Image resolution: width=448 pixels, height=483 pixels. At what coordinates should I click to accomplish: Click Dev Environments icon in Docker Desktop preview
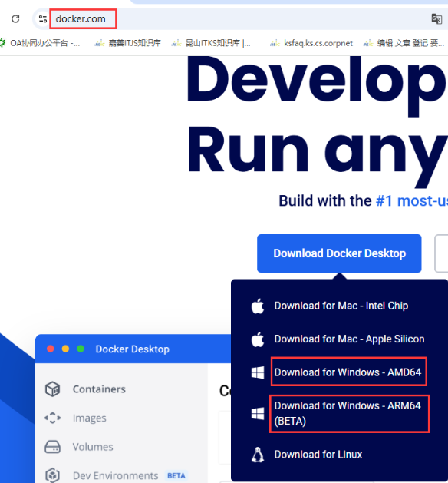53,475
